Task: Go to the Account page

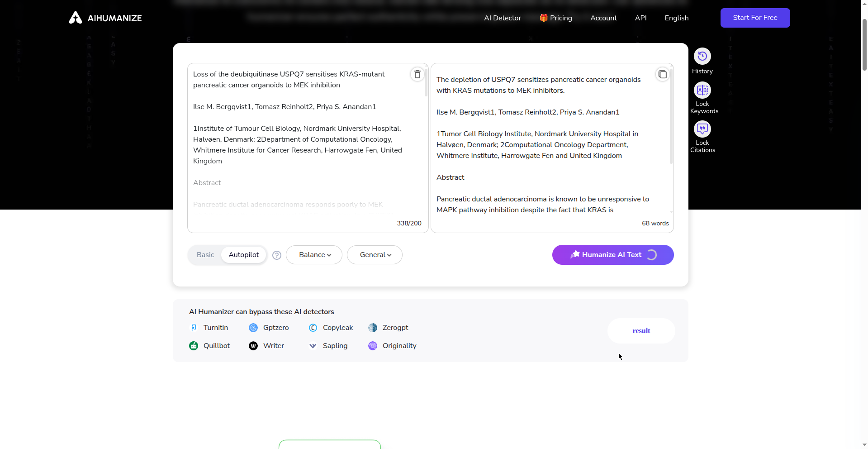Action: point(603,18)
